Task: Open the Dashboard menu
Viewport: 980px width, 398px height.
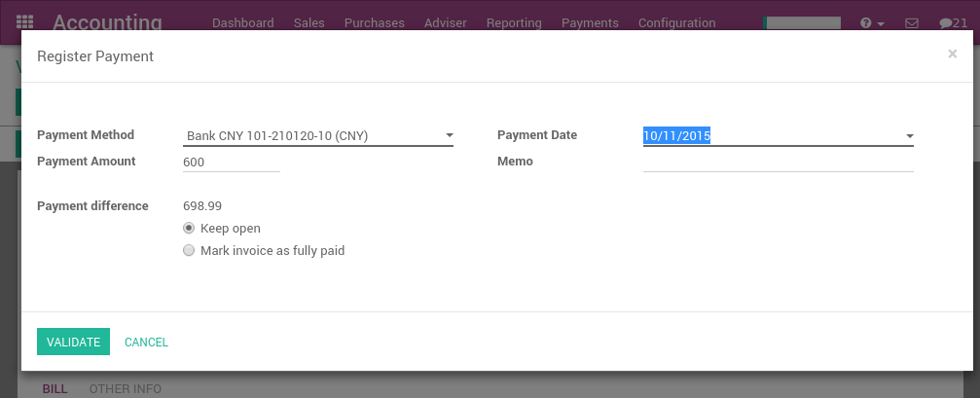Action: click(x=242, y=22)
